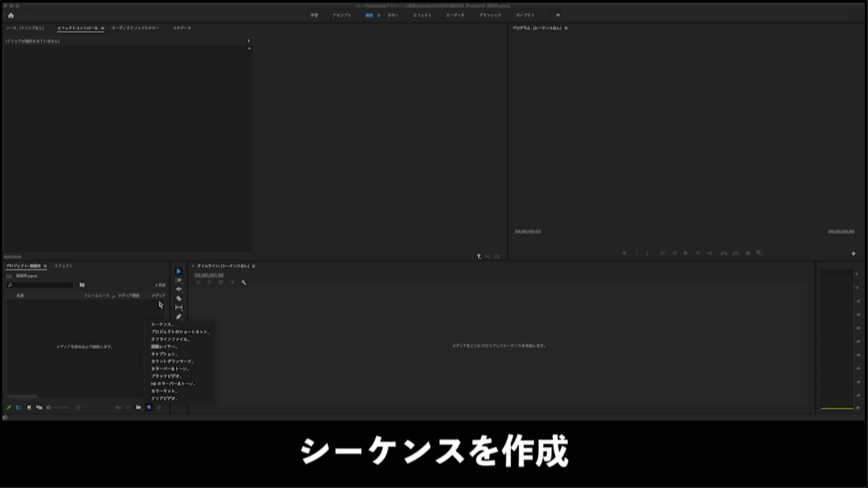Switch the project panel to List view
Image resolution: width=868 pixels, height=488 pixels.
(20, 407)
